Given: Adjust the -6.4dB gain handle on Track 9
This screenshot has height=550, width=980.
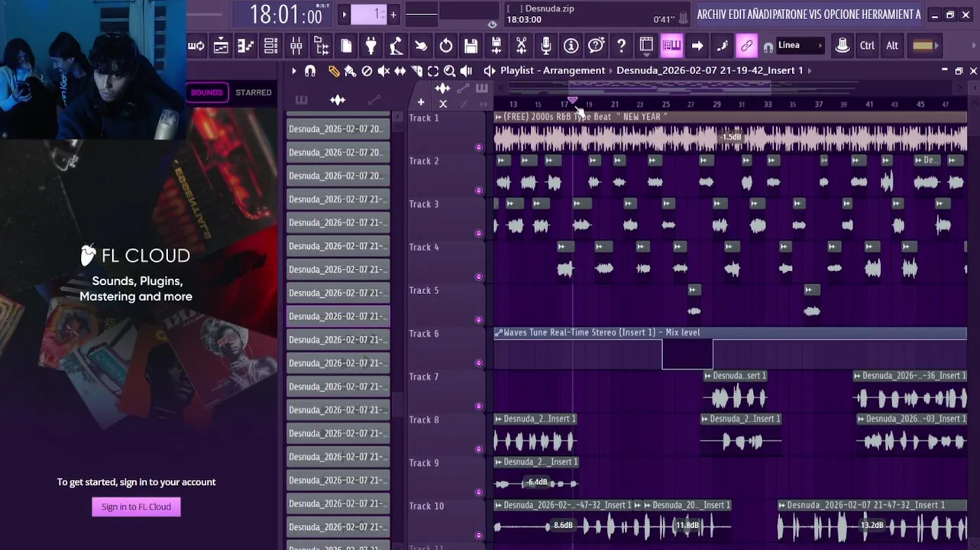Looking at the screenshot, I should [537, 482].
